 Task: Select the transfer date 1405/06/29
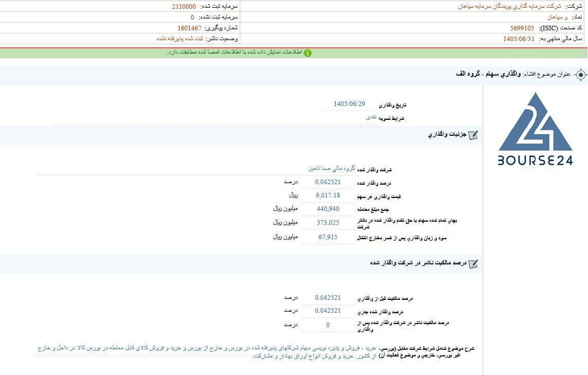(x=349, y=104)
